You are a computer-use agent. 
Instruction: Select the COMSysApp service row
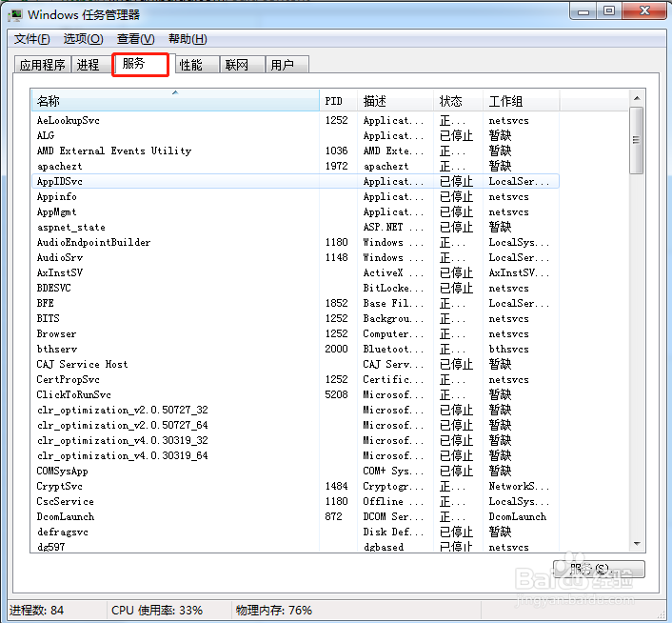pos(295,471)
